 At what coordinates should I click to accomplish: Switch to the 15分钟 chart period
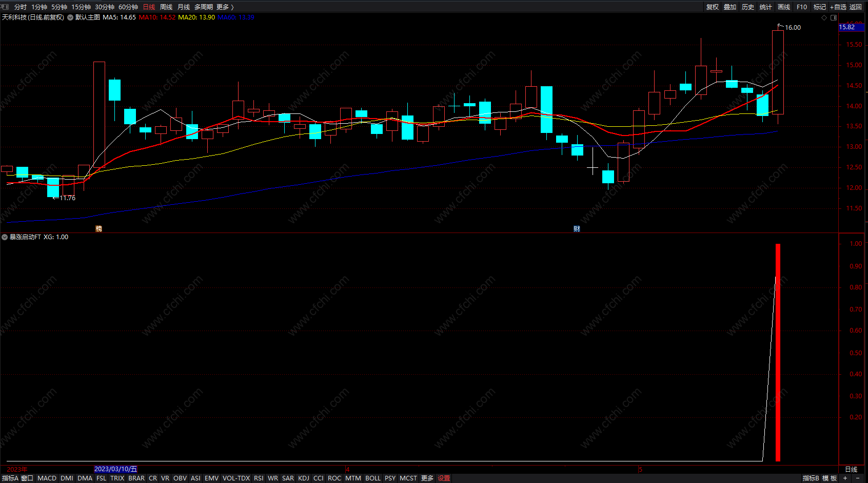(81, 7)
